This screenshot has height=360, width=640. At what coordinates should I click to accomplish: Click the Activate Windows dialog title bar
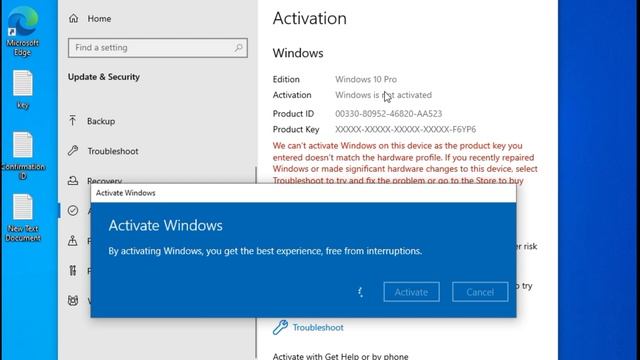coord(303,193)
